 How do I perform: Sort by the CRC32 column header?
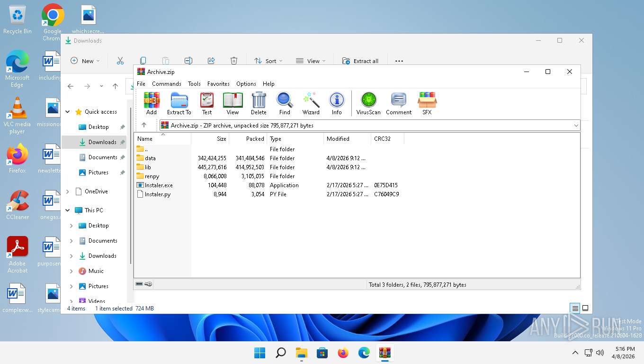pos(388,139)
